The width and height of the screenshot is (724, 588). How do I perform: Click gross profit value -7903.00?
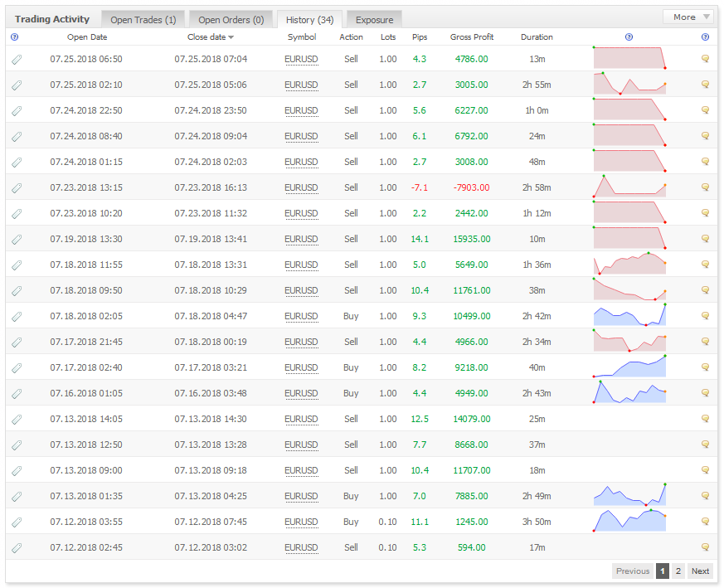click(471, 187)
